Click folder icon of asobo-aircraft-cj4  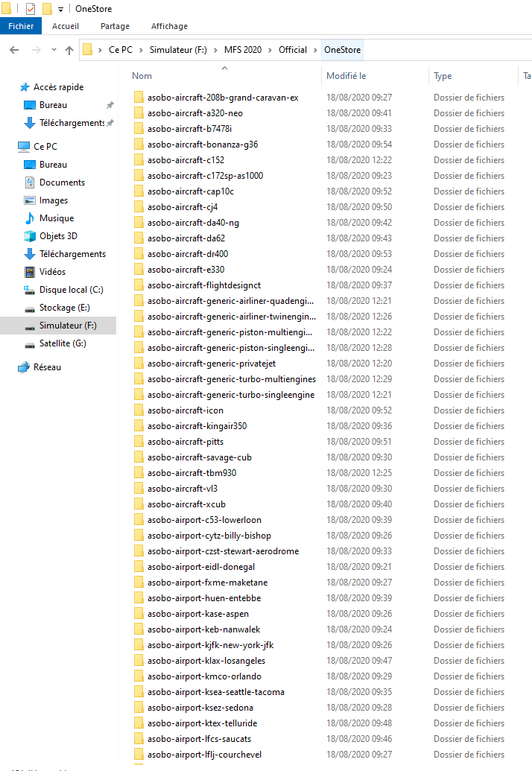pos(139,206)
